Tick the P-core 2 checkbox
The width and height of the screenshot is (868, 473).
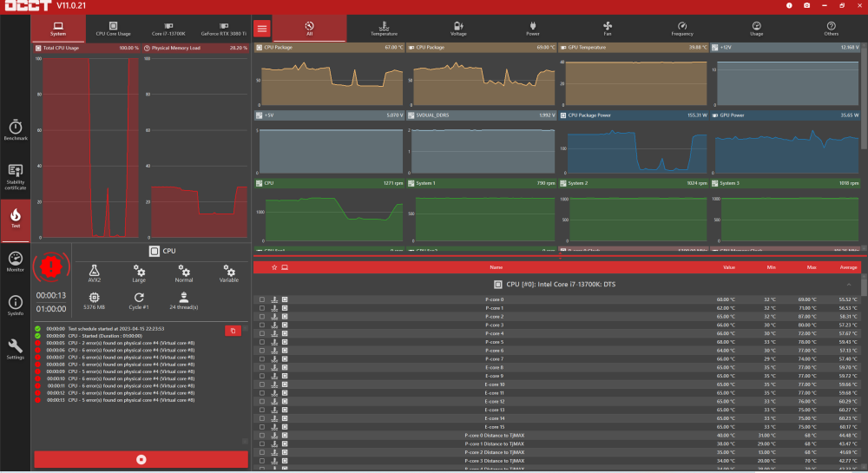coord(262,317)
